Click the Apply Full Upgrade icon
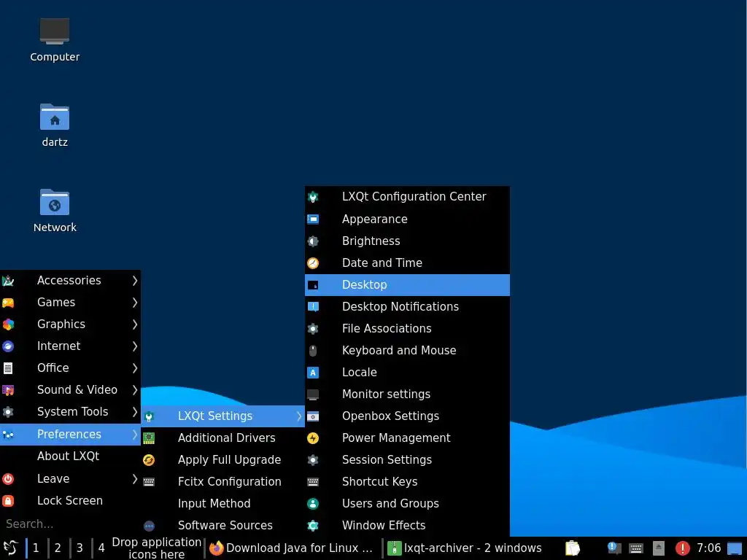 click(149, 460)
